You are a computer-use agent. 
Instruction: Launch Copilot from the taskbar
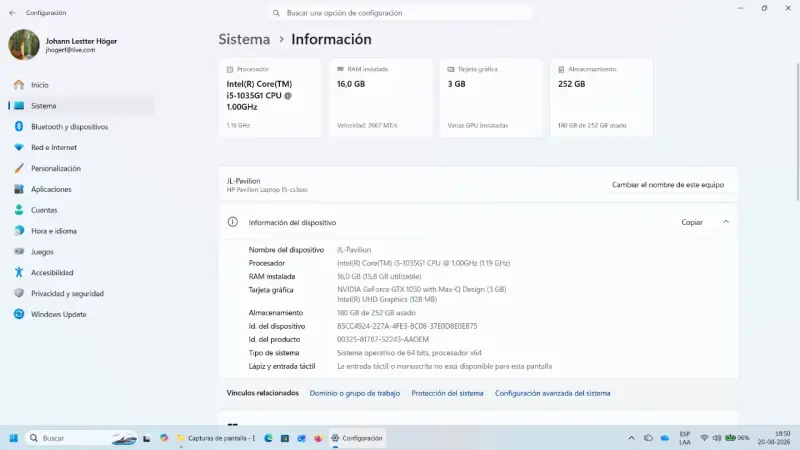pos(164,438)
